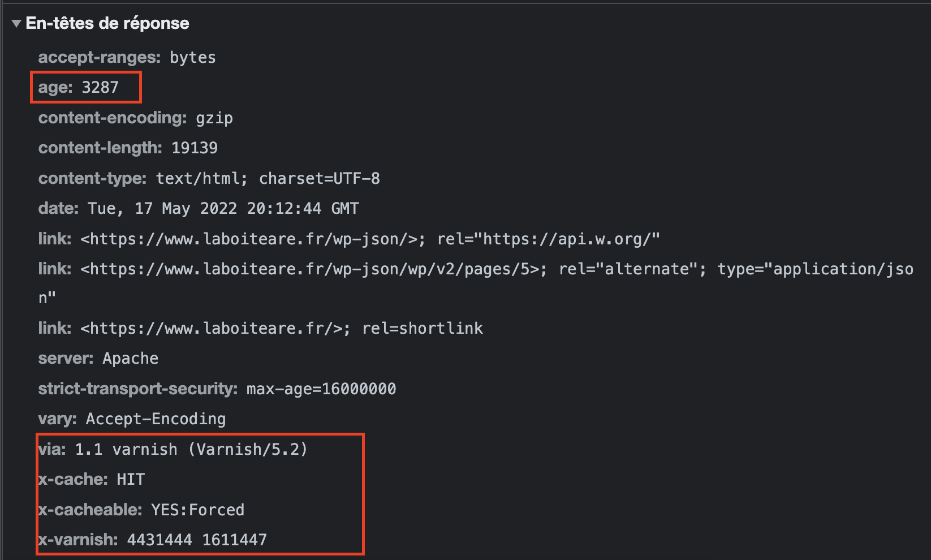The width and height of the screenshot is (931, 560).
Task: Click the shortlink laboiteare.fr URL
Action: pyautogui.click(x=215, y=328)
